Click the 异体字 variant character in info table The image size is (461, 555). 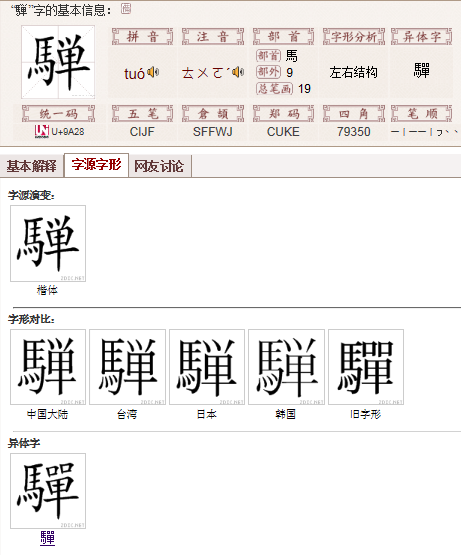pyautogui.click(x=421, y=71)
